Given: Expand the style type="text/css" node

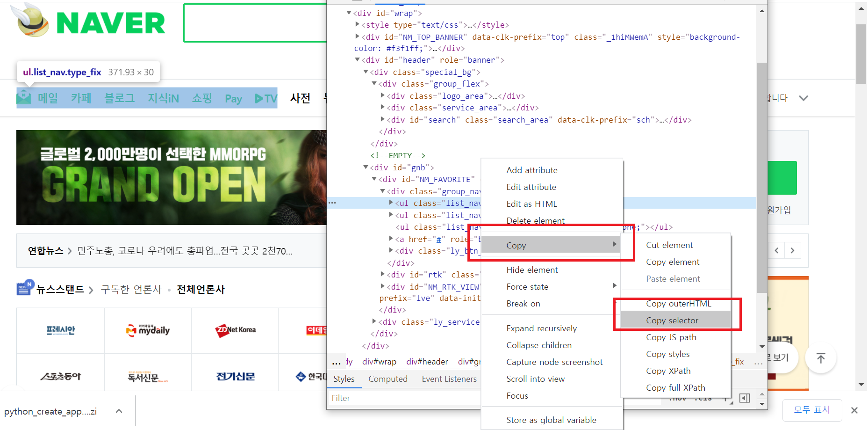Looking at the screenshot, I should click(357, 24).
